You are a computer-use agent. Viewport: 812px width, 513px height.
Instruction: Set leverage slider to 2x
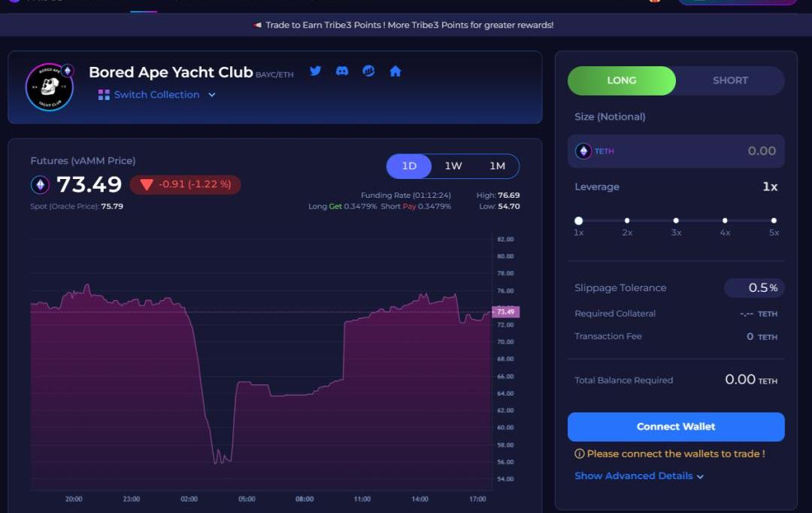(x=627, y=220)
